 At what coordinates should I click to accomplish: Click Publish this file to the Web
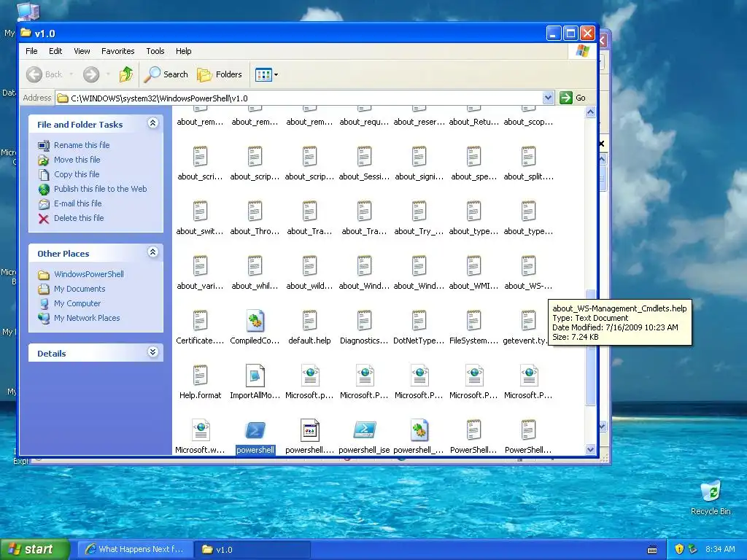(x=100, y=189)
